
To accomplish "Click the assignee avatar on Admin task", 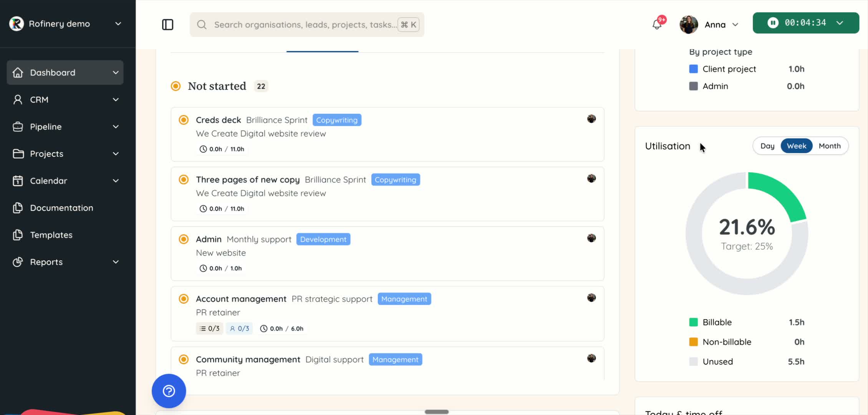I will [x=591, y=238].
